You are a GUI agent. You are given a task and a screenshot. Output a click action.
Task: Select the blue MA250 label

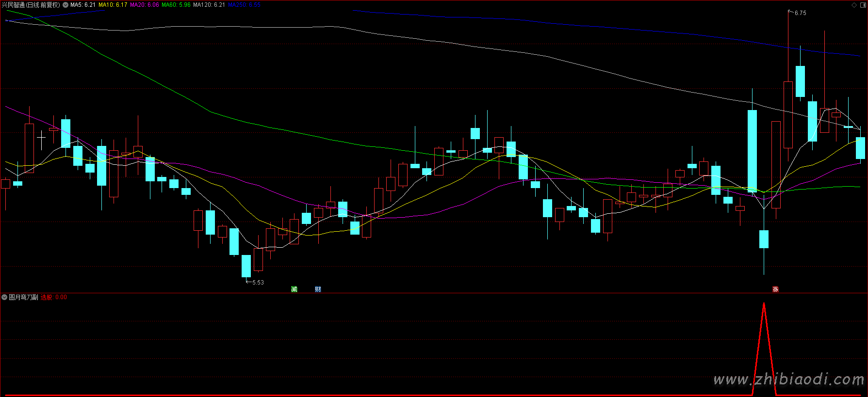coord(244,5)
